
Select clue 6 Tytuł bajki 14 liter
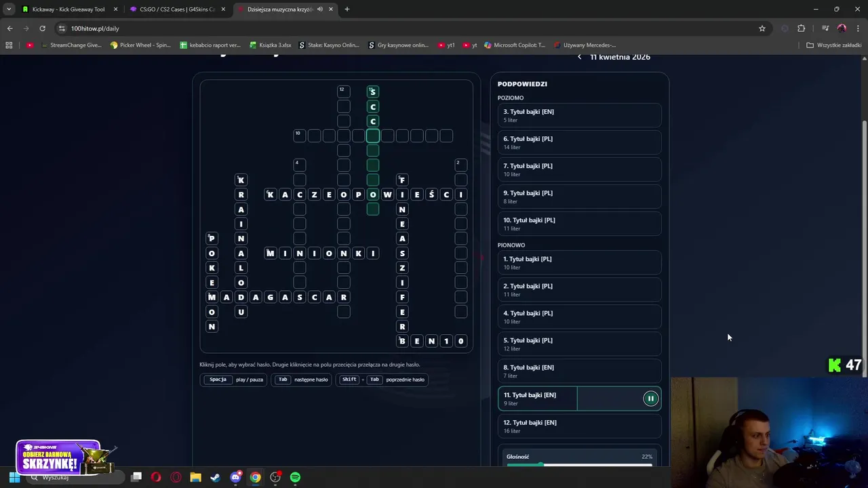[x=579, y=142]
